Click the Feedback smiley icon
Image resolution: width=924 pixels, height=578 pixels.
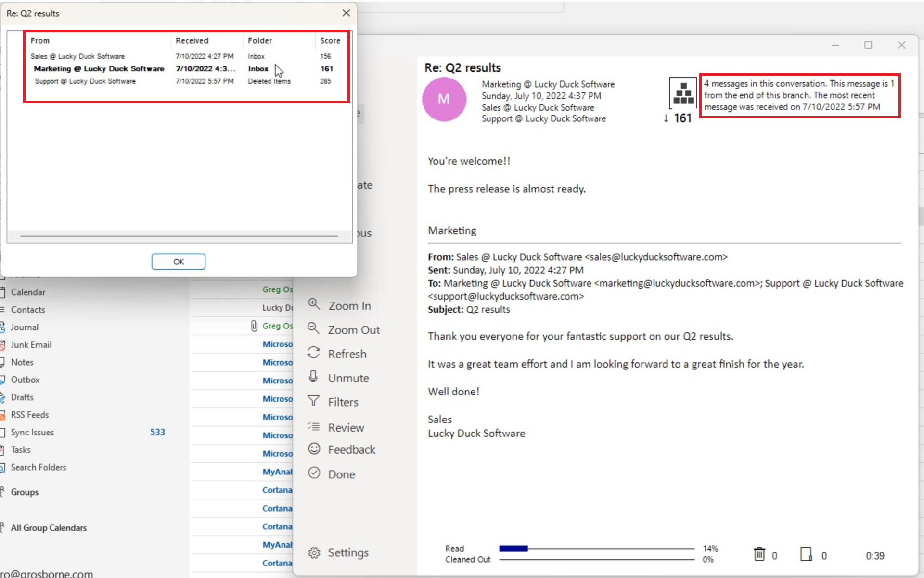point(314,449)
